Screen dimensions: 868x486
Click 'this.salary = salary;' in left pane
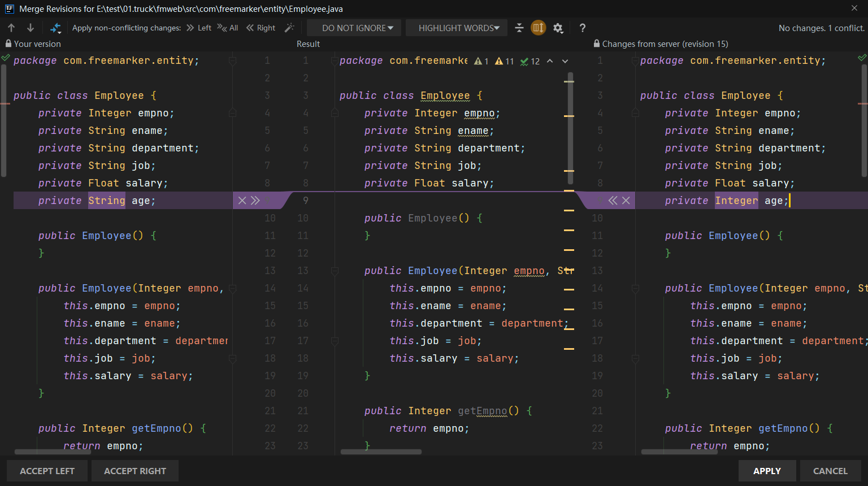128,376
